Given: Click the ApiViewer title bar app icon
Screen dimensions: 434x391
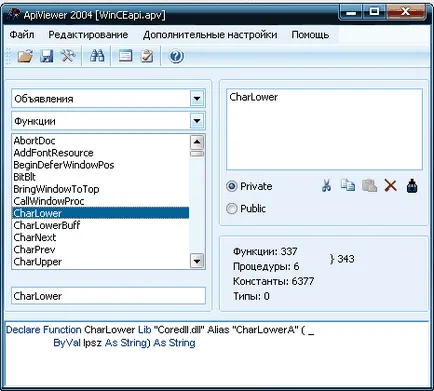Looking at the screenshot, I should tap(13, 14).
